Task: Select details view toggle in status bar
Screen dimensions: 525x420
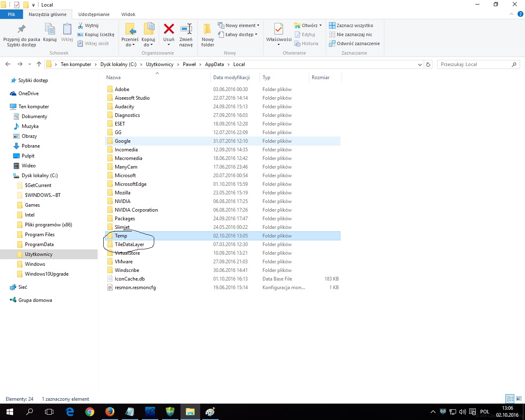Action: [510, 399]
